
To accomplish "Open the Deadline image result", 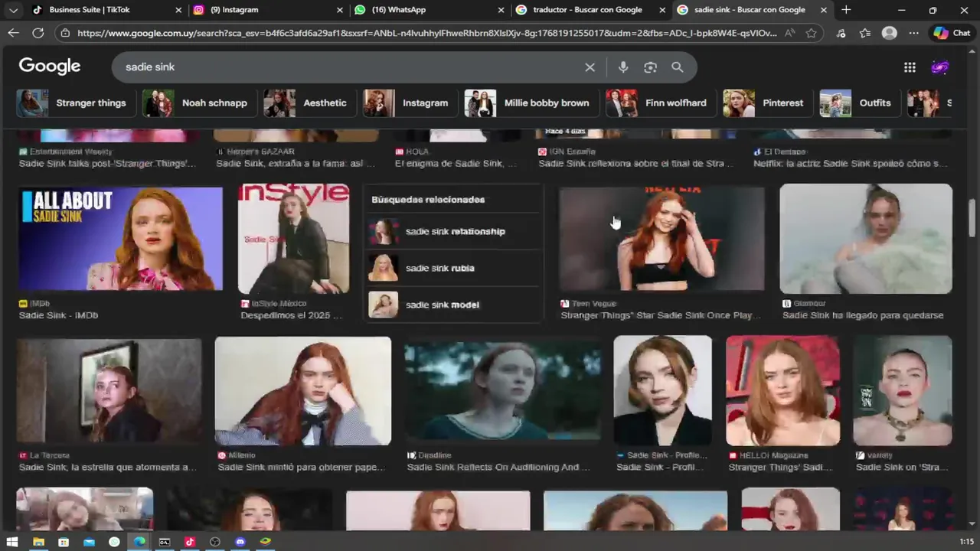I will click(503, 391).
